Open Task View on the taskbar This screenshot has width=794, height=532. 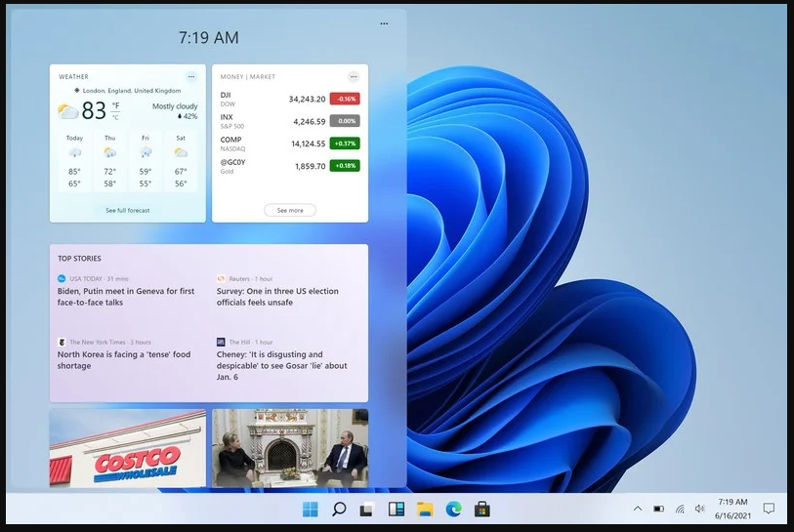[367, 510]
